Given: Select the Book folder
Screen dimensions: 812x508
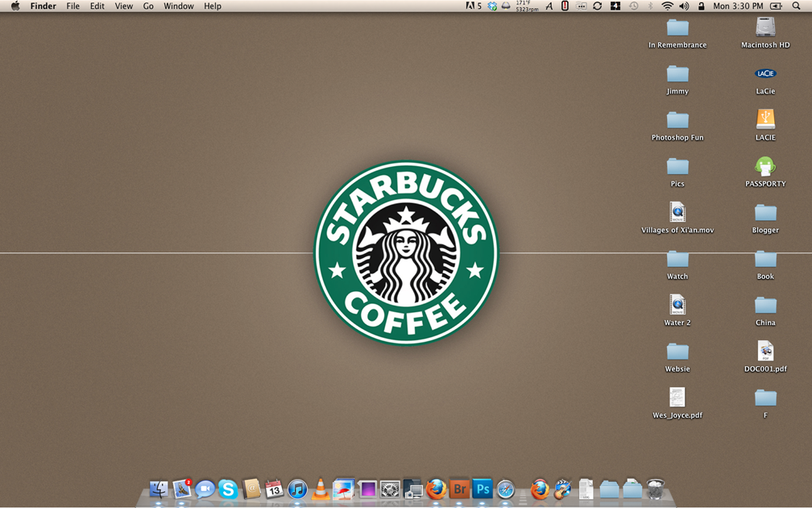Looking at the screenshot, I should pos(765,259).
